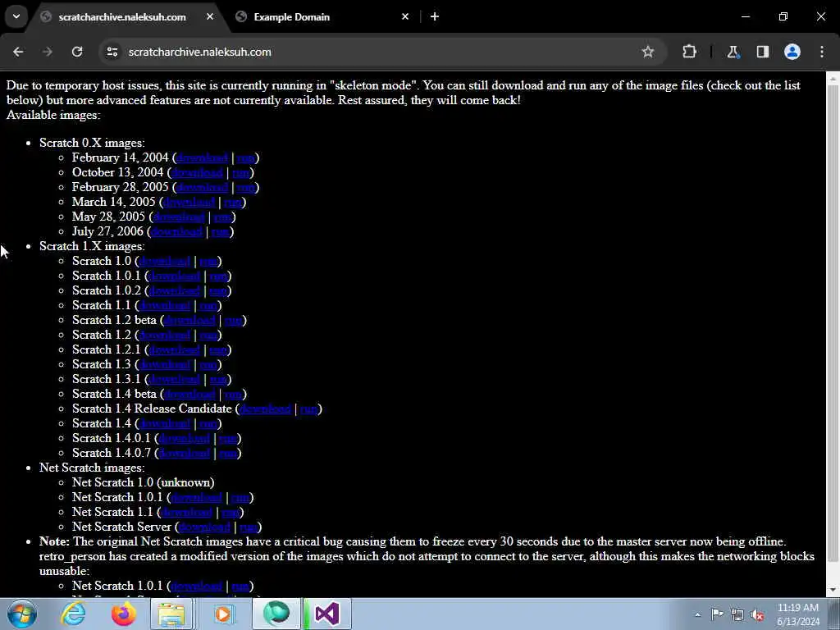This screenshot has height=630, width=840.
Task: Toggle the side panel icon
Action: click(x=763, y=52)
